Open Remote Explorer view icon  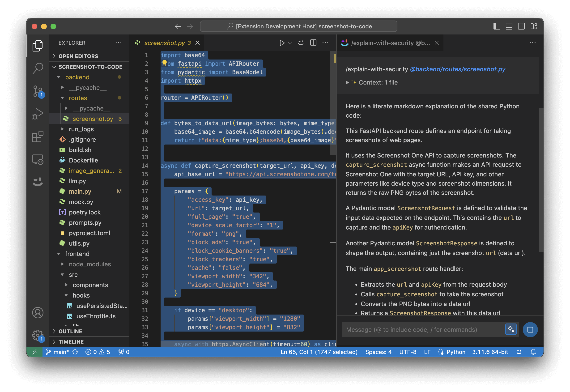click(x=38, y=159)
